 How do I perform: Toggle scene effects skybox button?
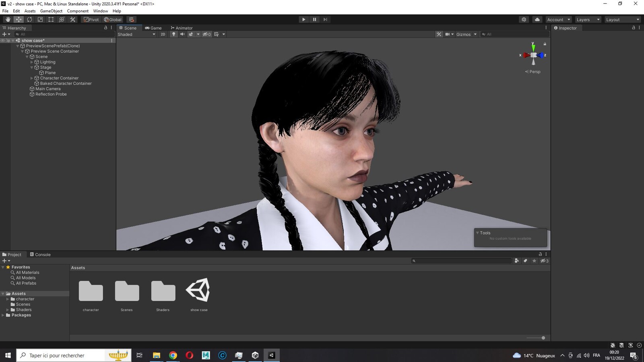(x=191, y=34)
